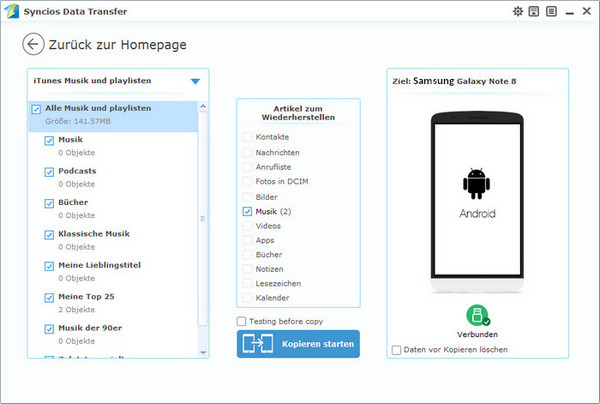This screenshot has width=600, height=404.
Task: Enable Daten vor Kopieren löschen checkbox
Action: click(396, 350)
